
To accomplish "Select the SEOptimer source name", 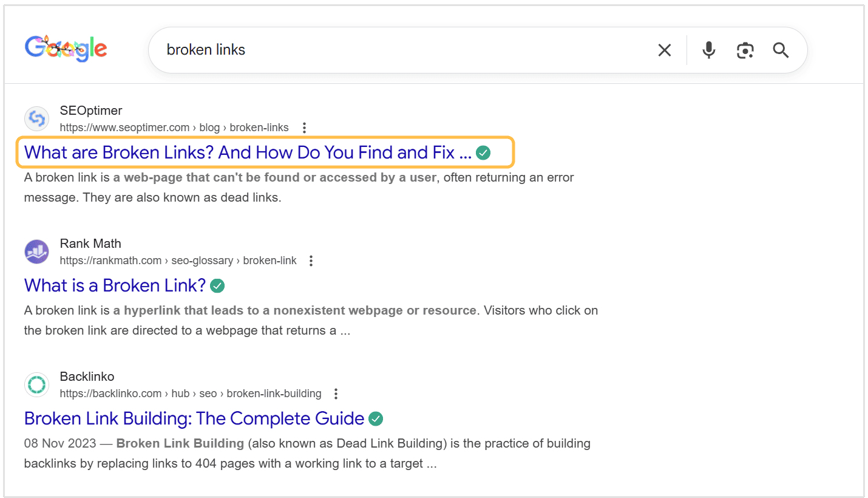I will (x=90, y=111).
